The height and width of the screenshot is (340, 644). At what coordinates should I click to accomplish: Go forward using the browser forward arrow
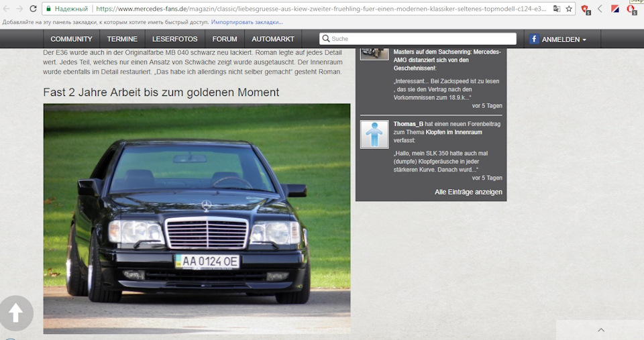(x=19, y=9)
